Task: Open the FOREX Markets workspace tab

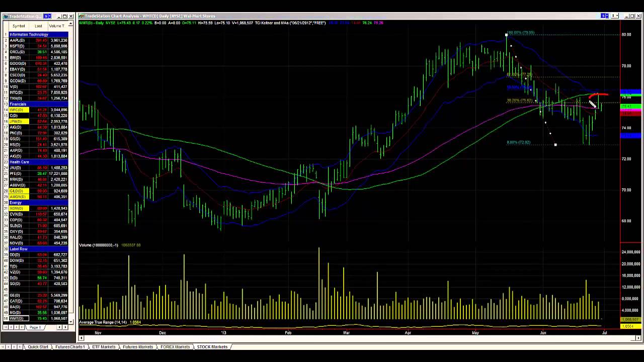Action: point(175,347)
